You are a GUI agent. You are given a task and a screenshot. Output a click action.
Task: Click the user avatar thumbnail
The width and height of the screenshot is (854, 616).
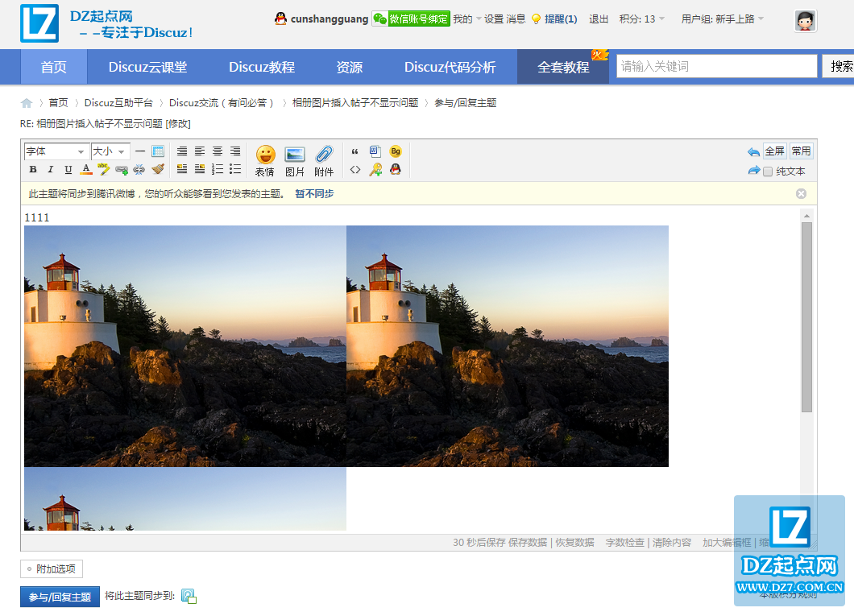click(805, 21)
